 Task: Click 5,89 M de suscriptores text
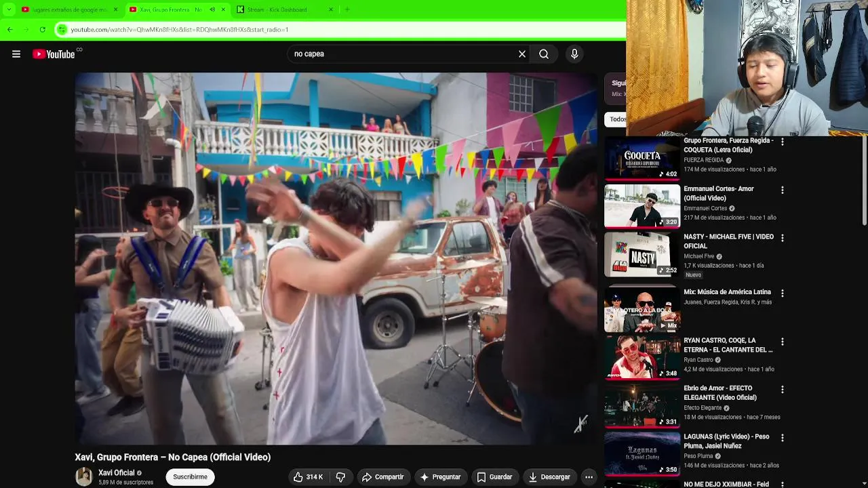click(x=125, y=483)
